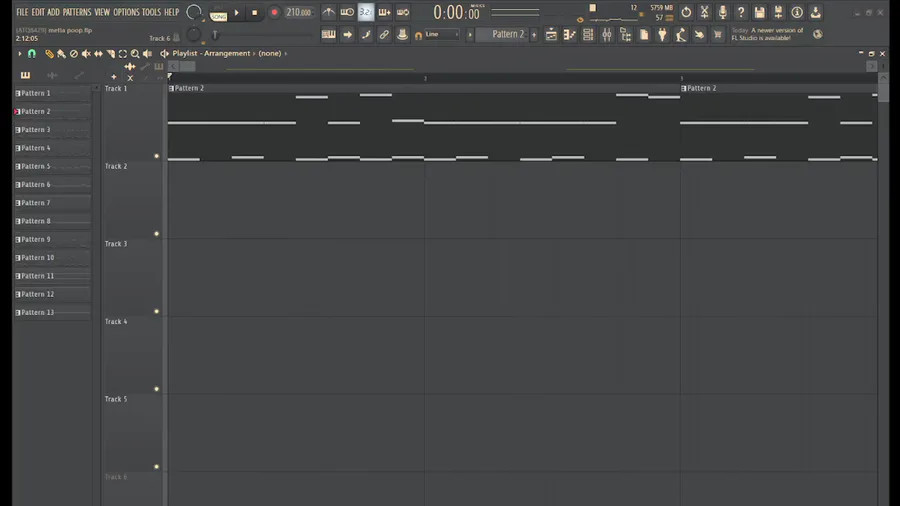Open the plugin picker plug icon
This screenshot has height=506, width=900.
662,35
